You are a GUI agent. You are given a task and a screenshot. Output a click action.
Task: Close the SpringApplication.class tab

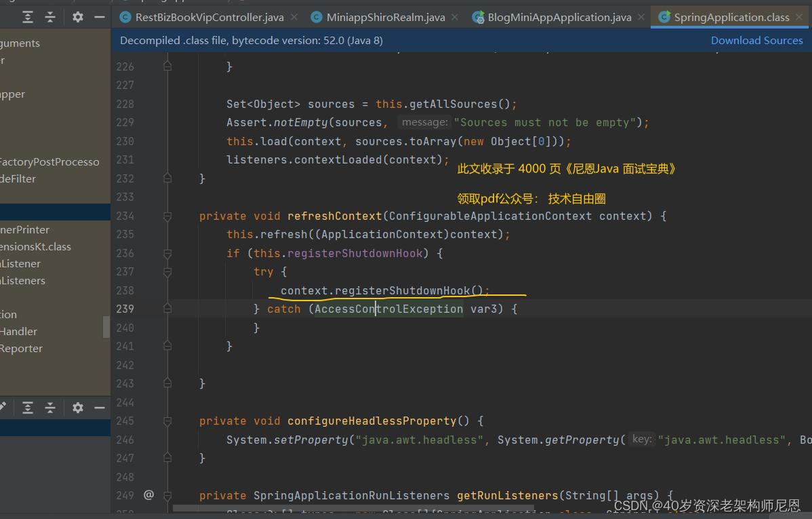pos(800,17)
